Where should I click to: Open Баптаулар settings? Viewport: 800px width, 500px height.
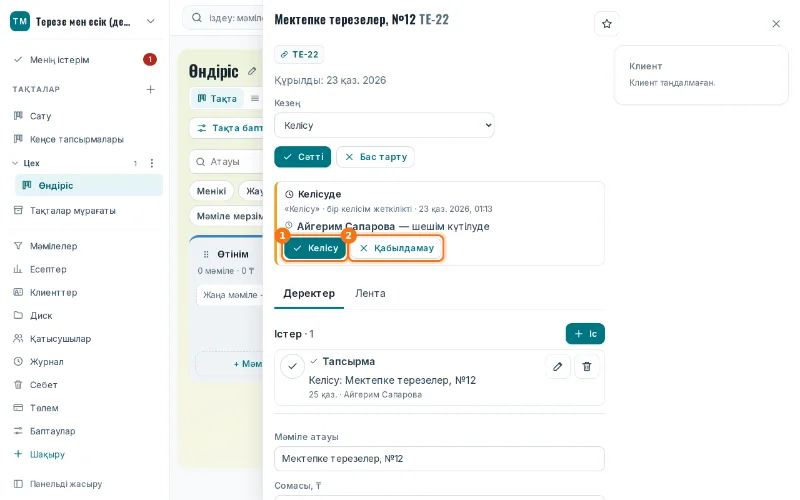click(x=87, y=431)
